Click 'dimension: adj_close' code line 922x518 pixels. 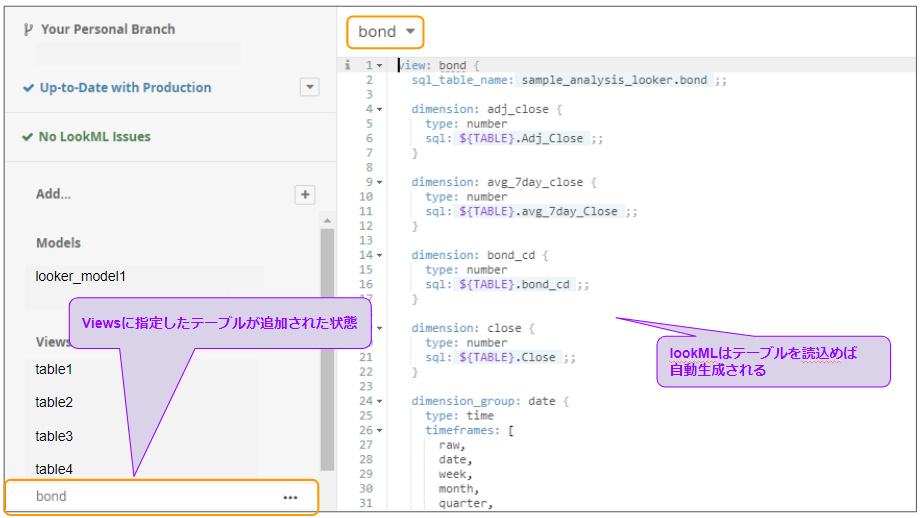(487, 109)
